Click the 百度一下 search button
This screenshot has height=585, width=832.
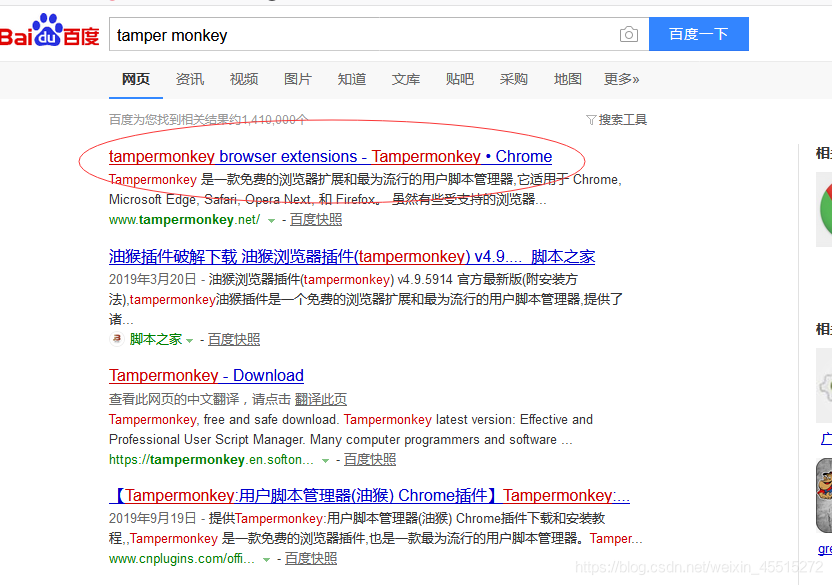pyautogui.click(x=698, y=34)
